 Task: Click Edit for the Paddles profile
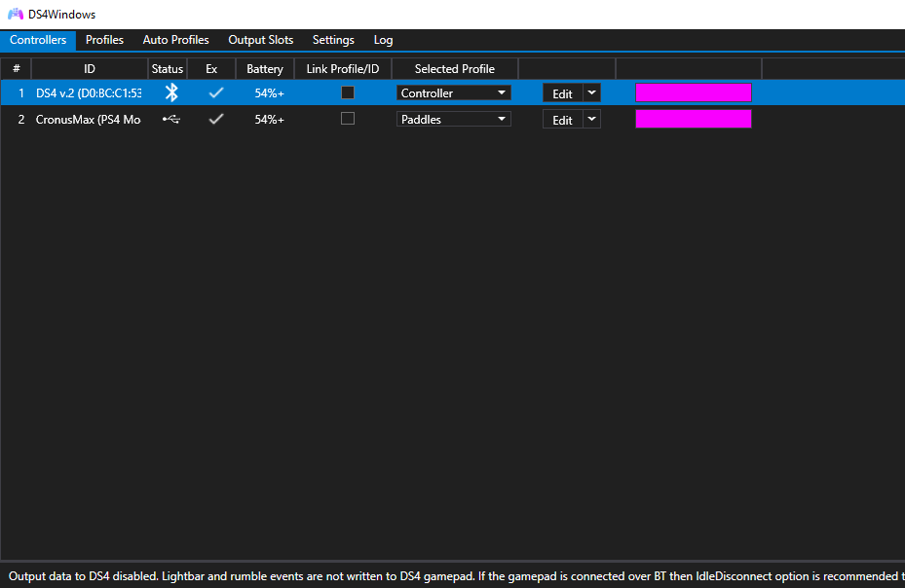[x=562, y=119]
